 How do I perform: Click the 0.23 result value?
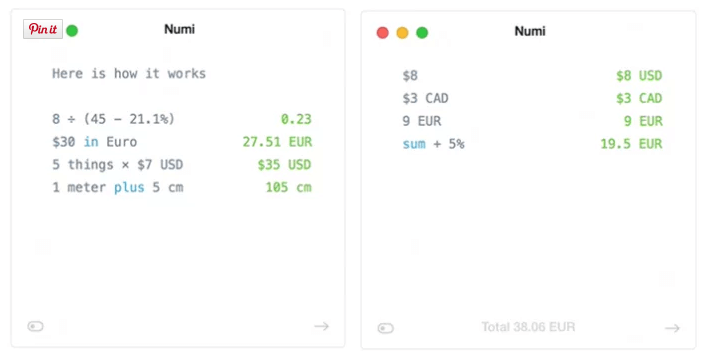(296, 119)
